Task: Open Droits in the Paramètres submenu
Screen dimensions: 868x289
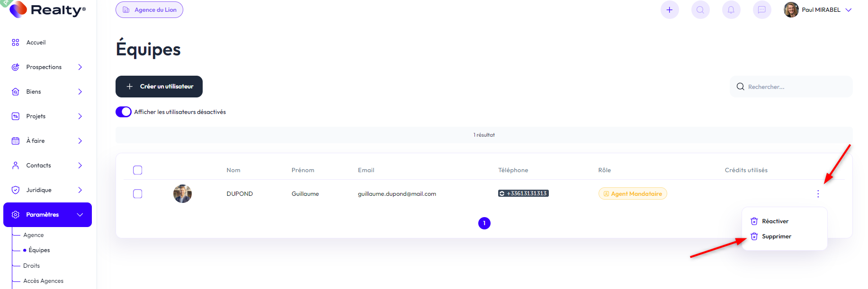Action: click(x=32, y=266)
